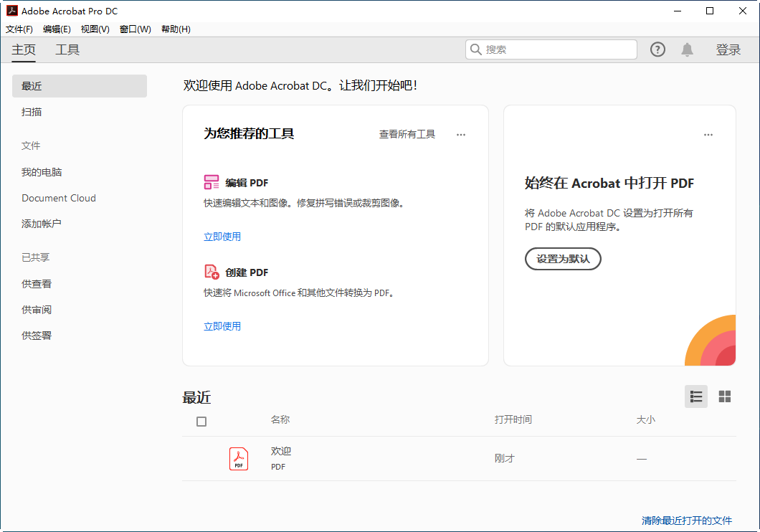The width and height of the screenshot is (760, 532).
Task: Click the 登录 sign-in button
Action: pos(728,50)
